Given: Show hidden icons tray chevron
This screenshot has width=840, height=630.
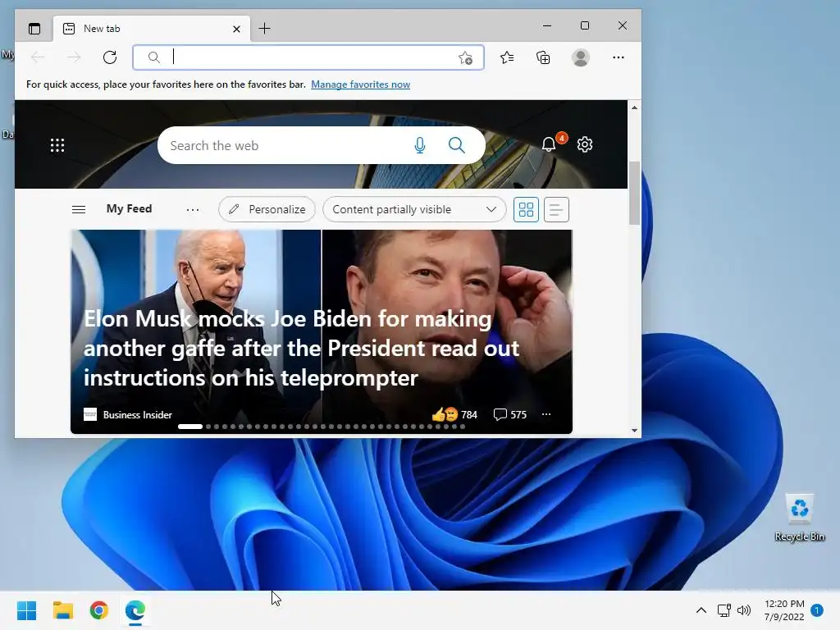Looking at the screenshot, I should click(x=701, y=610).
